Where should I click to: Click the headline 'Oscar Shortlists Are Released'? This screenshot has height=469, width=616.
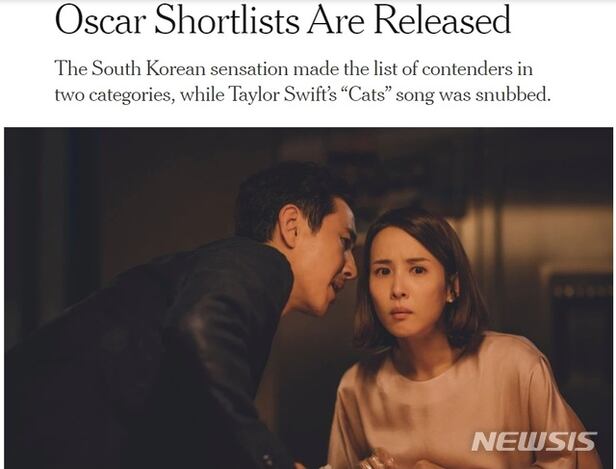(283, 20)
